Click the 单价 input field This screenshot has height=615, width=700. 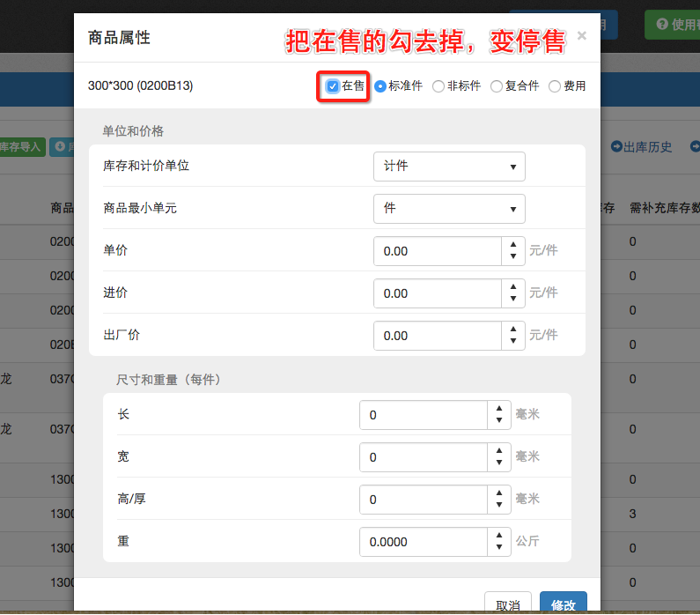point(438,251)
